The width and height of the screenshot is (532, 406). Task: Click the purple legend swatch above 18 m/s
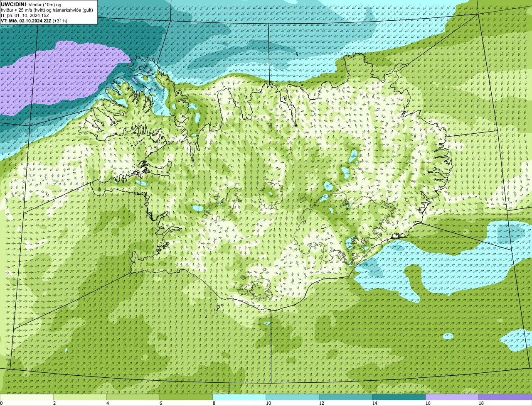505,397
